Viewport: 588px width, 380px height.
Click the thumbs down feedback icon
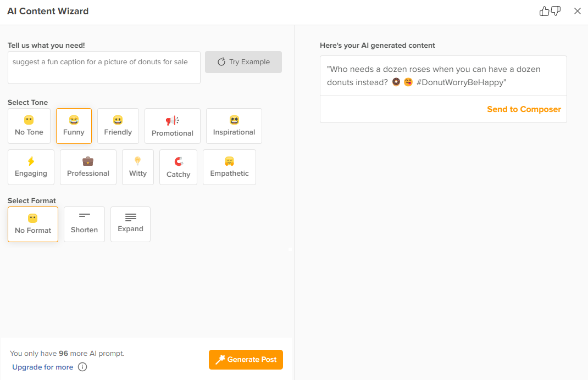tap(556, 11)
